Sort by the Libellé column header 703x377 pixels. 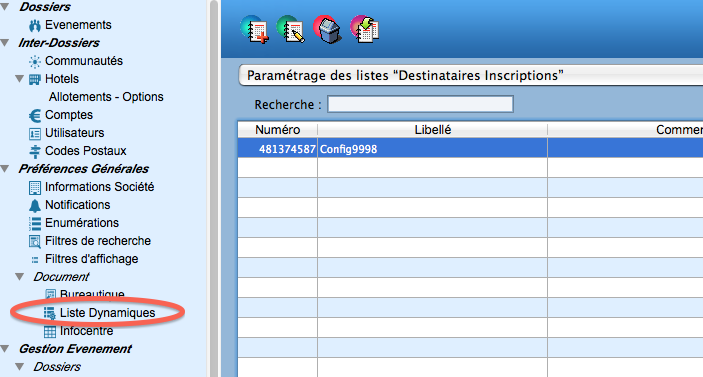coord(433,130)
